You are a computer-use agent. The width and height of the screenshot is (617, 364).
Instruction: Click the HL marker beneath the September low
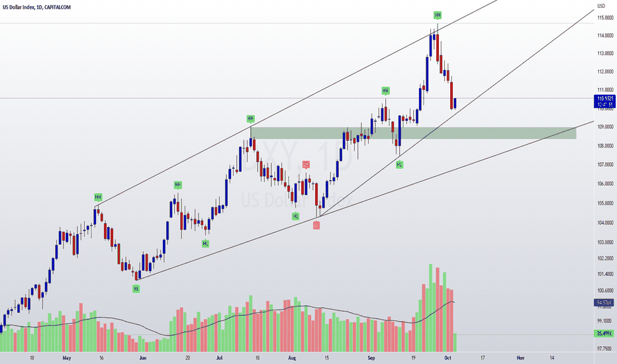[399, 165]
